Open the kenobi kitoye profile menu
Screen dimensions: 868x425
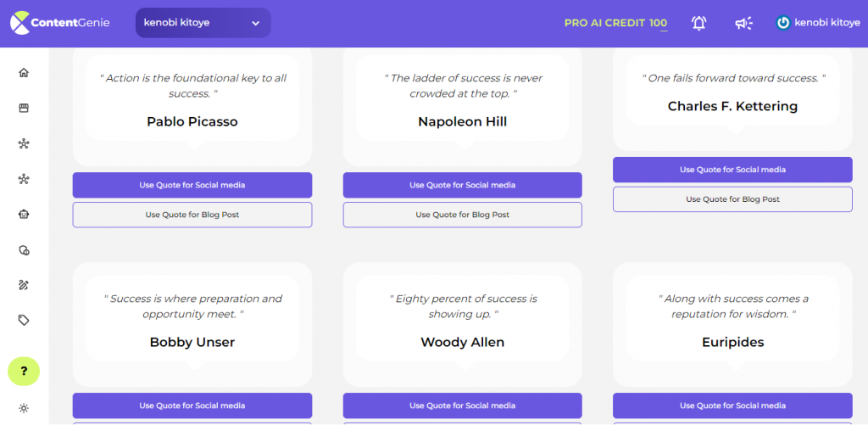click(x=818, y=23)
